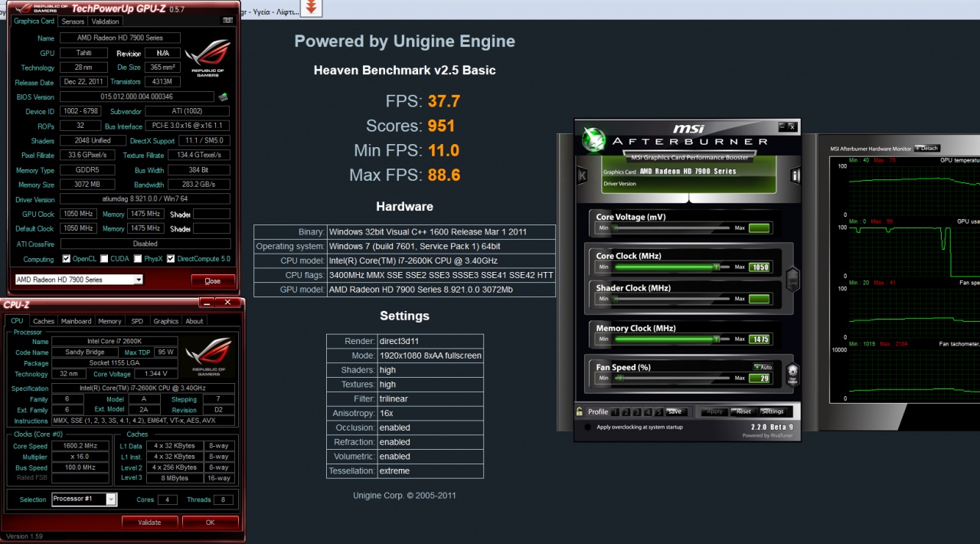Select the CPU tab in CPU-Z
The height and width of the screenshot is (544, 980).
[17, 321]
